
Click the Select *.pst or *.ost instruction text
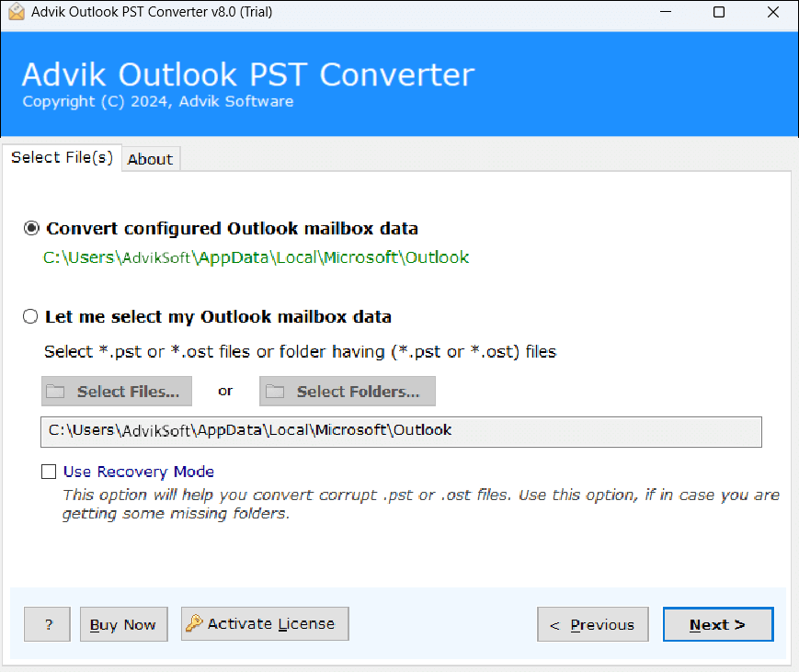[x=301, y=351]
